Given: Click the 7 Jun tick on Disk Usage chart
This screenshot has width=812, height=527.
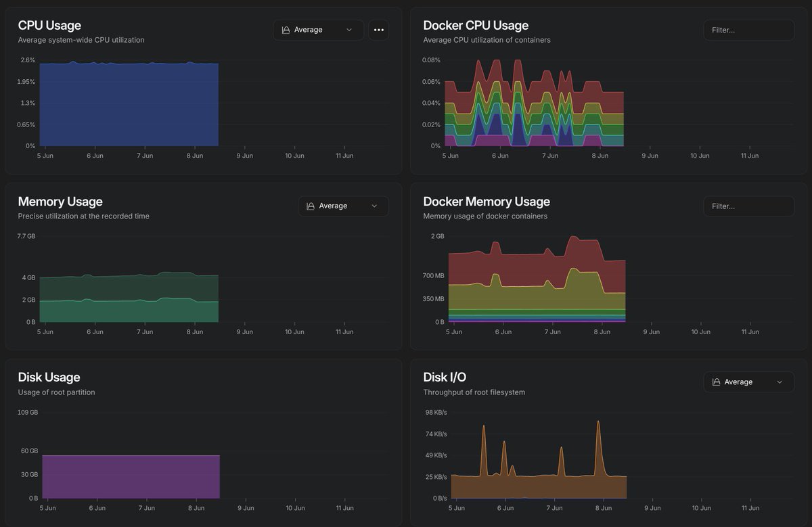Looking at the screenshot, I should tap(147, 508).
